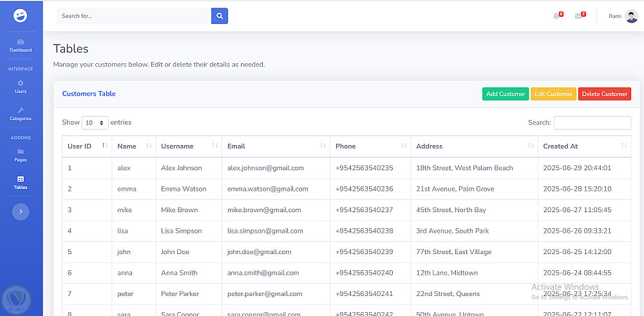Click the Customers Table heading
The width and height of the screenshot is (644, 316).
[89, 94]
